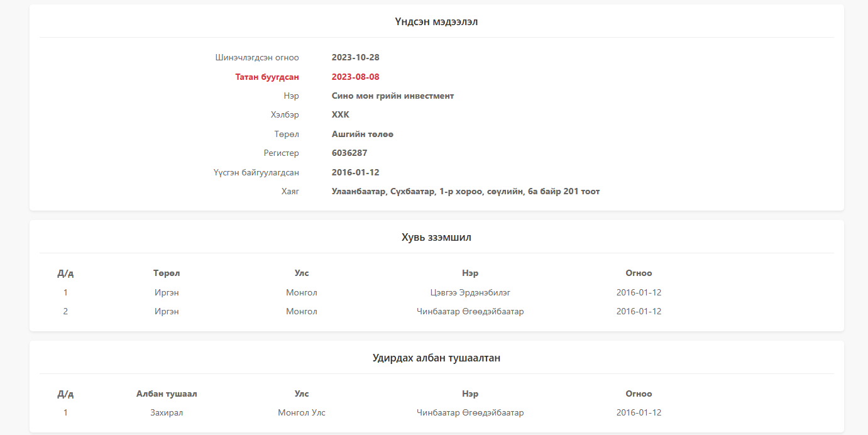Open Чинбаатар Өгөөдэйбаатар in the shareholder table
This screenshot has width=868, height=435.
coord(470,311)
